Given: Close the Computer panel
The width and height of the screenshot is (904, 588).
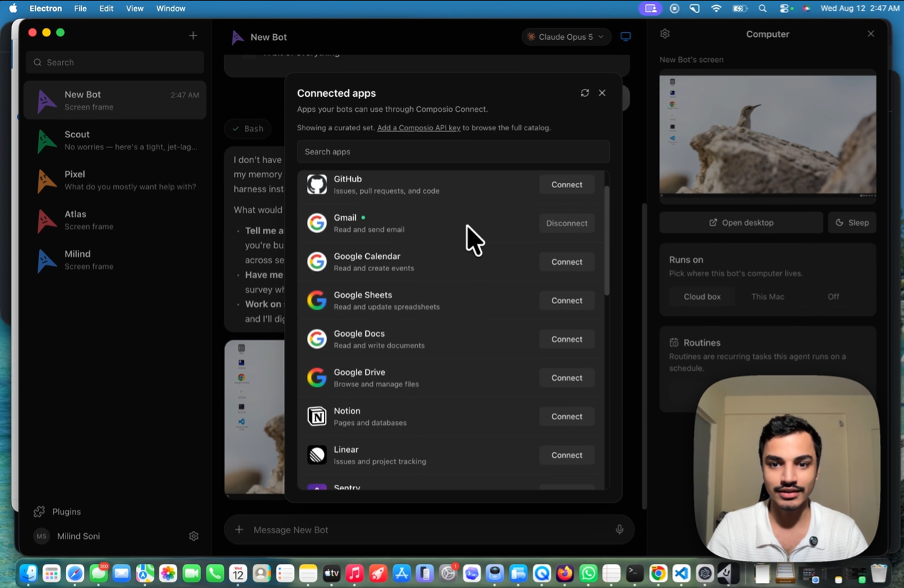Looking at the screenshot, I should point(871,34).
